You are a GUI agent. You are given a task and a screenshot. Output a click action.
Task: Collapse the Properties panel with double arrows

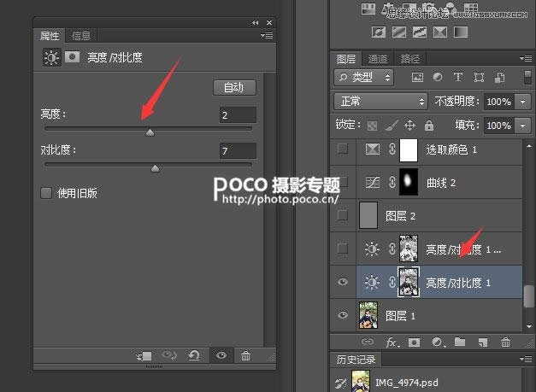tap(256, 22)
